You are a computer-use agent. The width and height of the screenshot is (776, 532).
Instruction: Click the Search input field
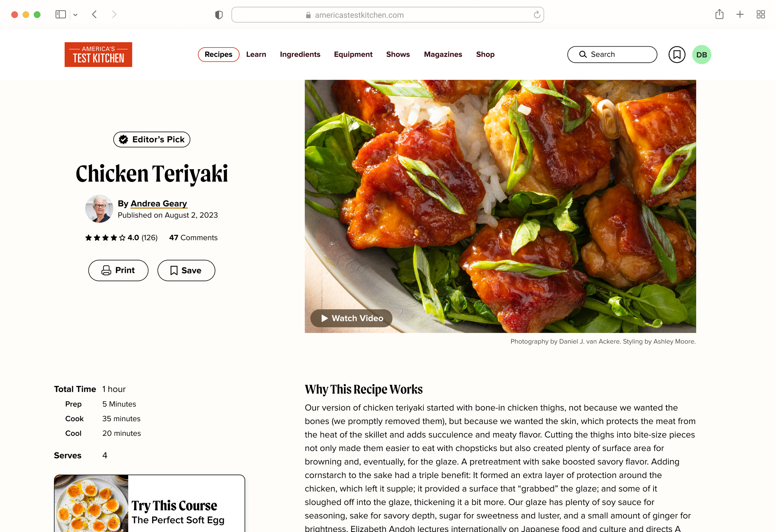612,54
